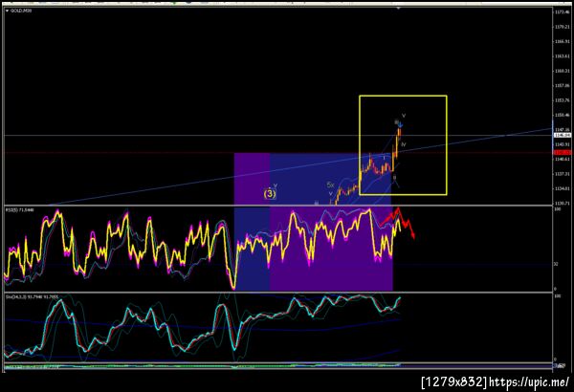Click the 1166.91 price axis value
This screenshot has height=392, width=574.
point(563,41)
